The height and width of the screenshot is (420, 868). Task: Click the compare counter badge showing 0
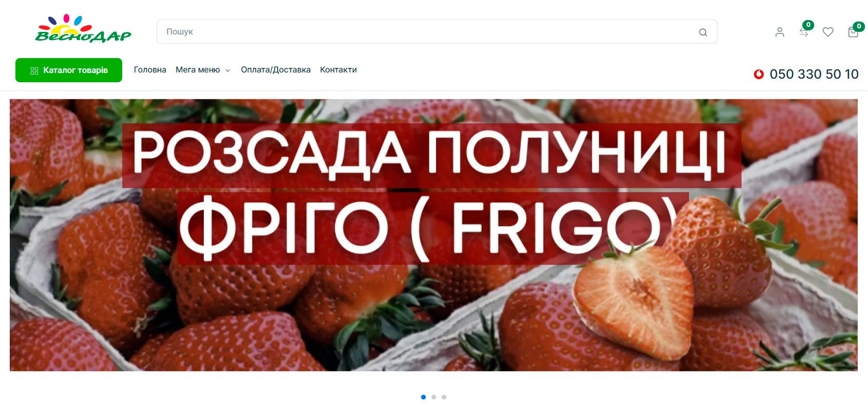pyautogui.click(x=808, y=25)
